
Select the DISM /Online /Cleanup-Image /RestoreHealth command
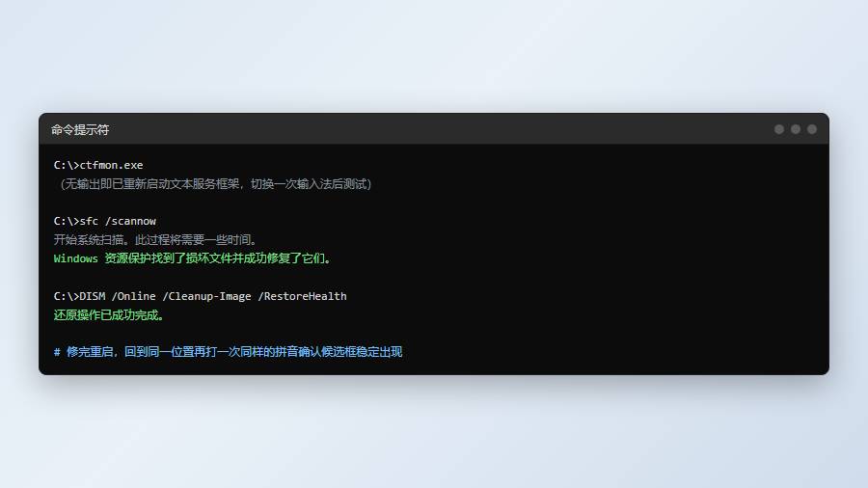click(200, 296)
